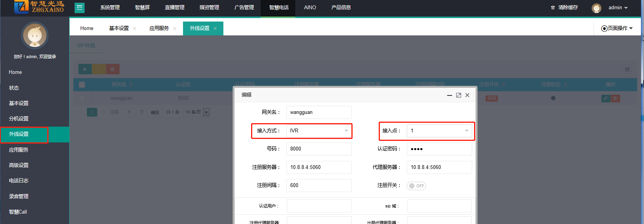Expand the admin user menu

pyautogui.click(x=618, y=8)
